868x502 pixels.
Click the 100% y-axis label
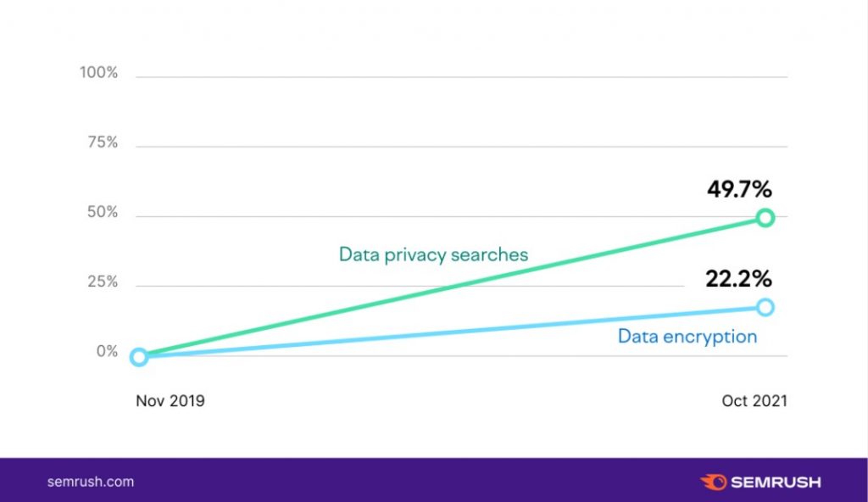(x=99, y=73)
